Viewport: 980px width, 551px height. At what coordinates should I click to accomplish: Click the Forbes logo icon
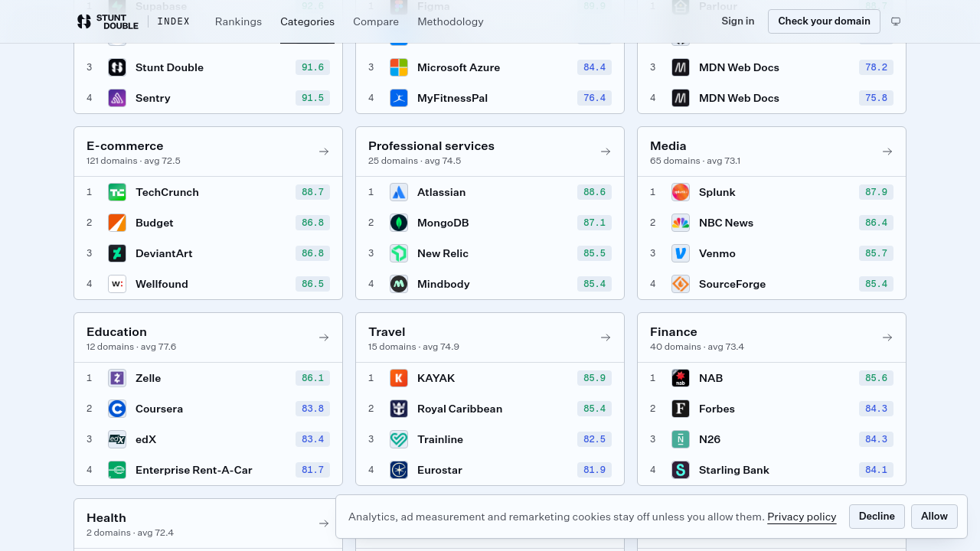pos(681,409)
